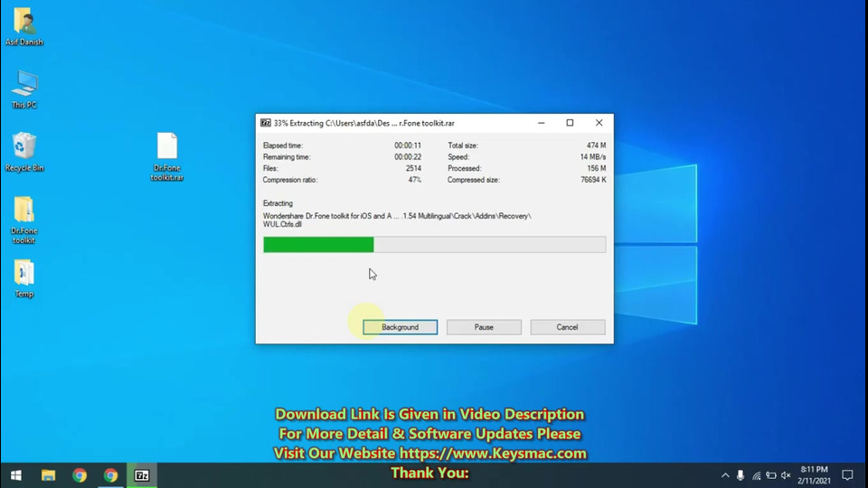Click the Speed value 14 MB/s
This screenshot has width=868, height=488.
(x=593, y=157)
